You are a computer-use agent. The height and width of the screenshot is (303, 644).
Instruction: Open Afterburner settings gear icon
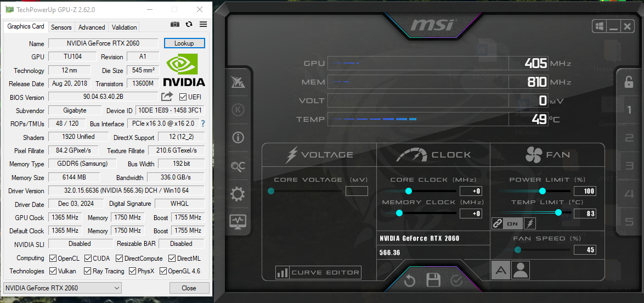(238, 194)
